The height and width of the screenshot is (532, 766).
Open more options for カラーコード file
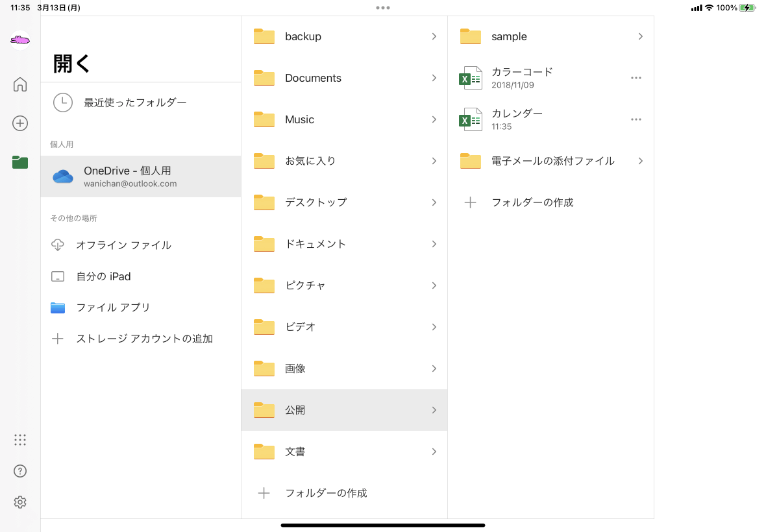(x=636, y=78)
